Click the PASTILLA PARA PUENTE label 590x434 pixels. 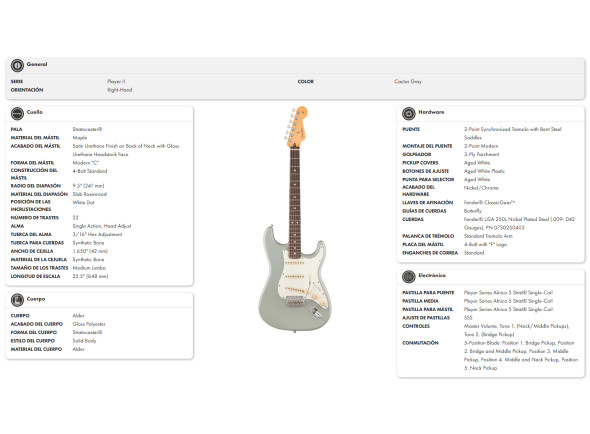[428, 292]
